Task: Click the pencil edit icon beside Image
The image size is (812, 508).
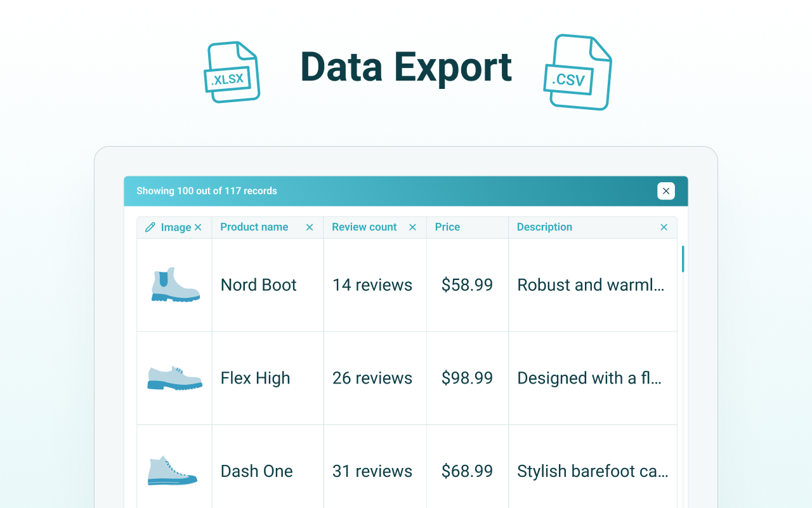Action: (x=150, y=227)
